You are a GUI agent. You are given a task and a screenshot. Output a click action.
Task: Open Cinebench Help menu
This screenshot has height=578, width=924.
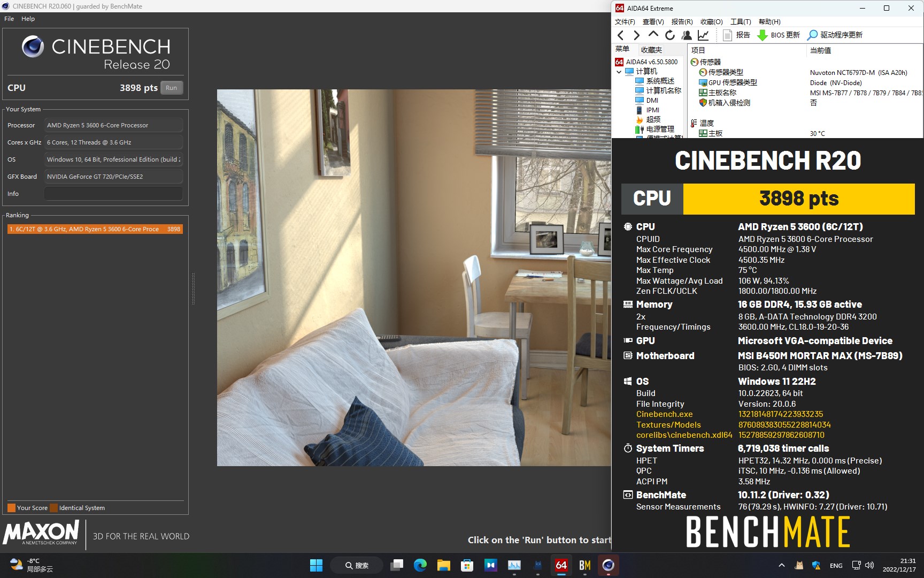pyautogui.click(x=28, y=19)
